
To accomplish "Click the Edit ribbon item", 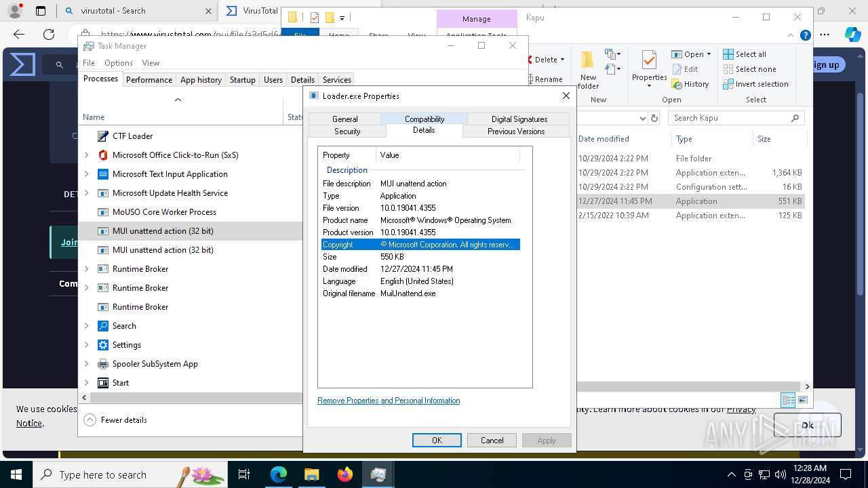I will (685, 69).
